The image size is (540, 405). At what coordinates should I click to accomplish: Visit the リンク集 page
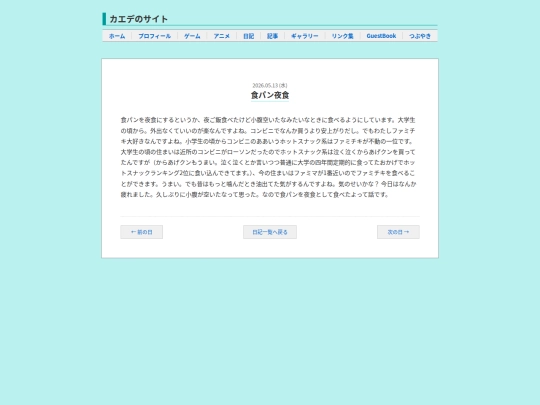pyautogui.click(x=343, y=36)
